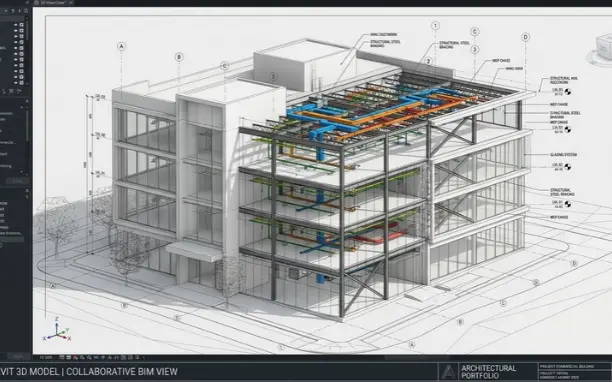The image size is (612, 382).
Task: Switch to the 3D View tab
Action: (x=52, y=3)
